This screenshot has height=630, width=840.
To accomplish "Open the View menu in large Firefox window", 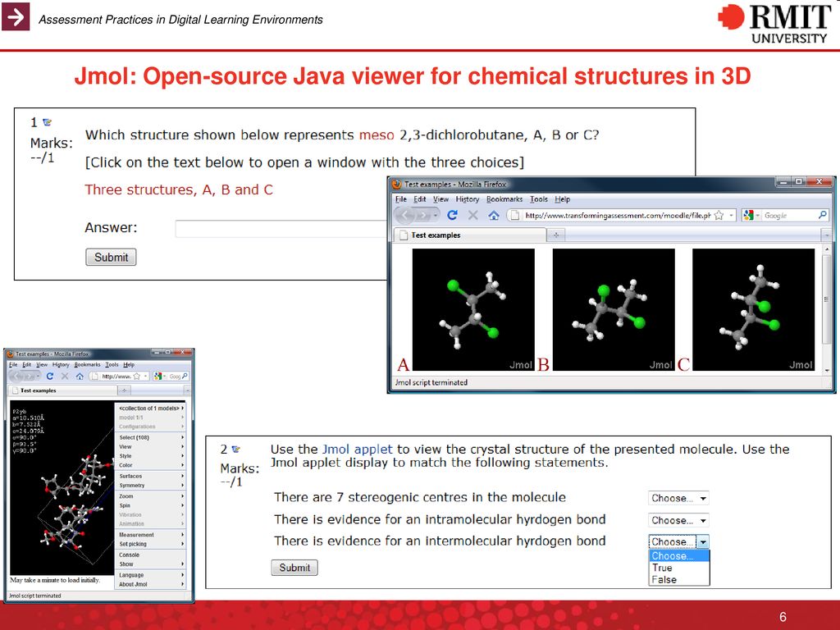I will click(x=441, y=199).
